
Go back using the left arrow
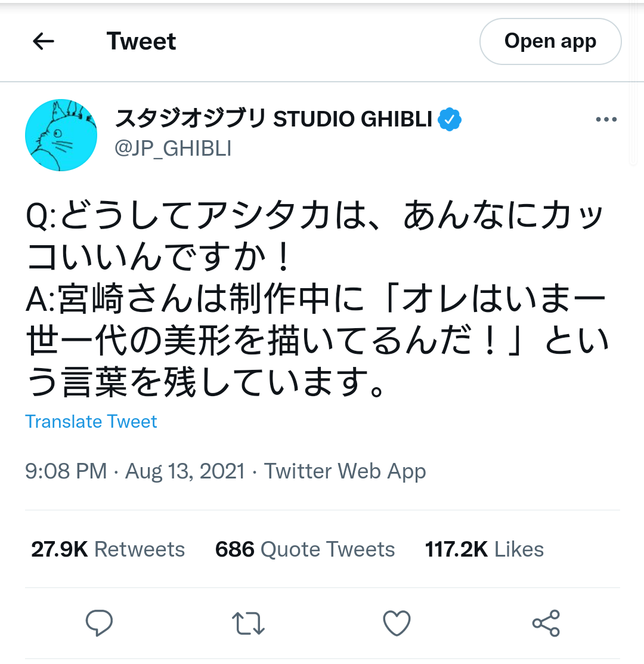click(44, 41)
